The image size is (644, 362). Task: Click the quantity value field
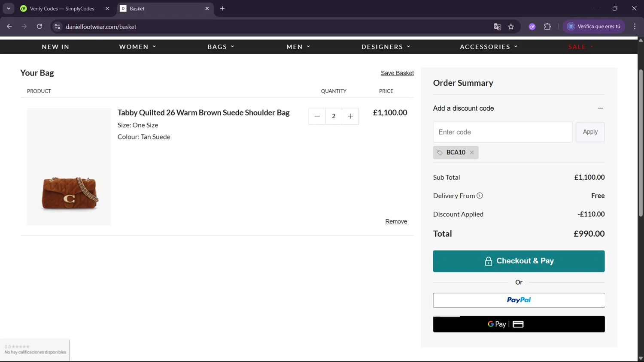coord(334,116)
